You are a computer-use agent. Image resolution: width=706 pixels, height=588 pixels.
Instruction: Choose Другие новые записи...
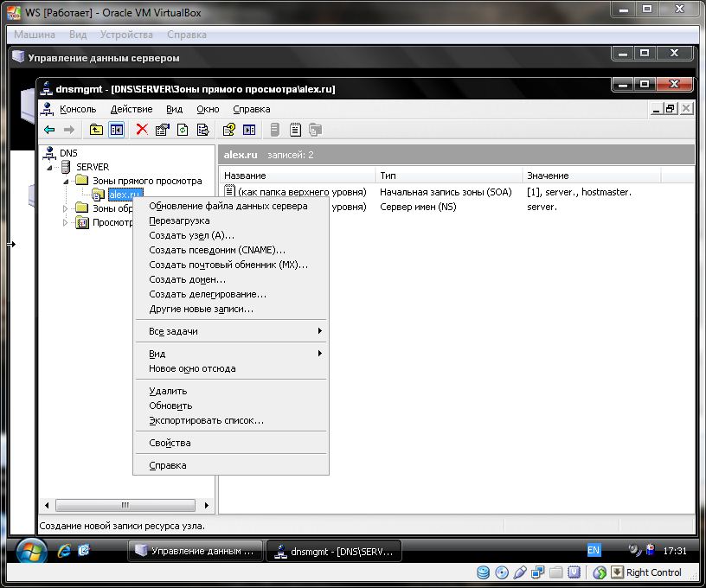(231, 309)
